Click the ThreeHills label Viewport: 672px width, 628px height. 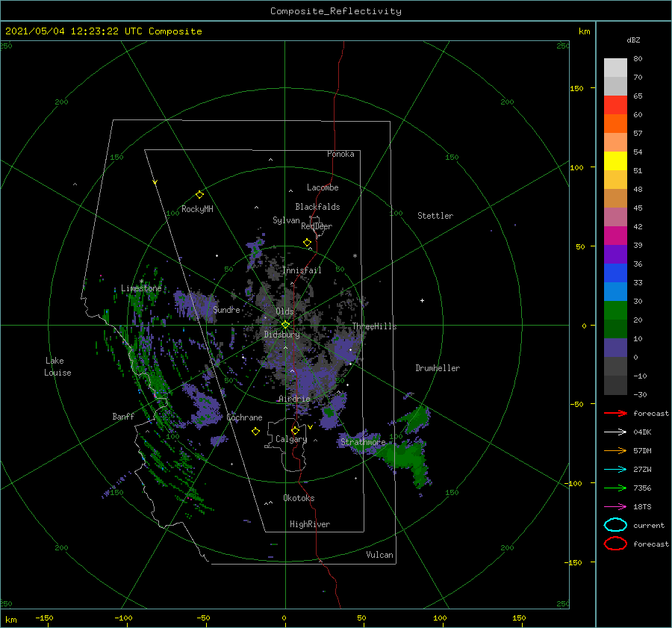click(374, 326)
